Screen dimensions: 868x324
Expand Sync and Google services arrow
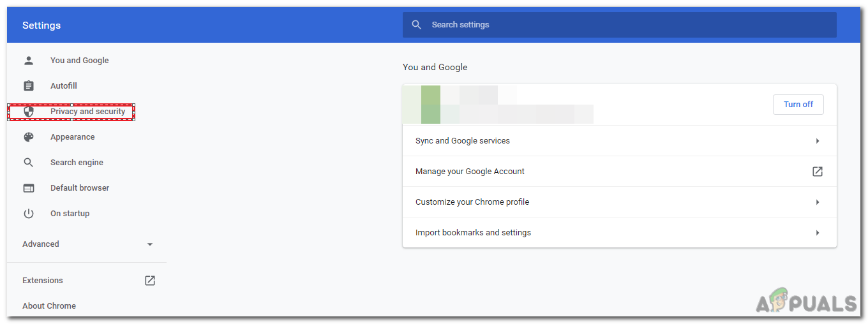point(818,141)
